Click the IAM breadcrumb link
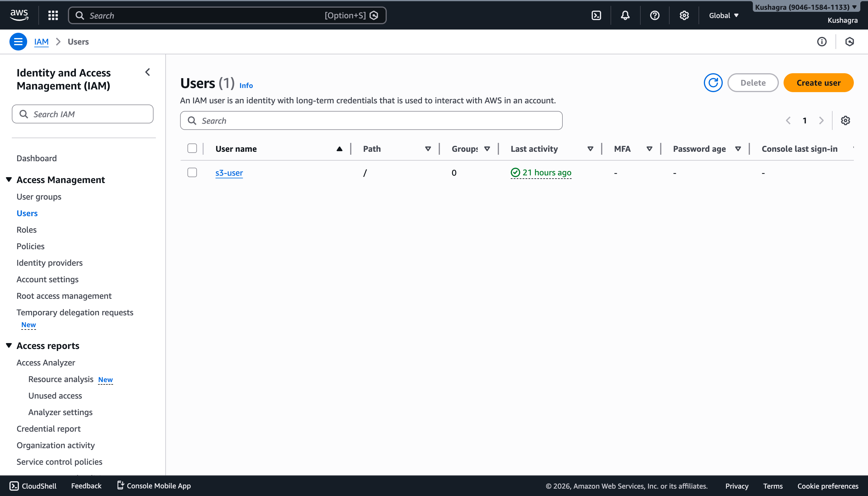This screenshot has width=868, height=496. click(x=41, y=42)
